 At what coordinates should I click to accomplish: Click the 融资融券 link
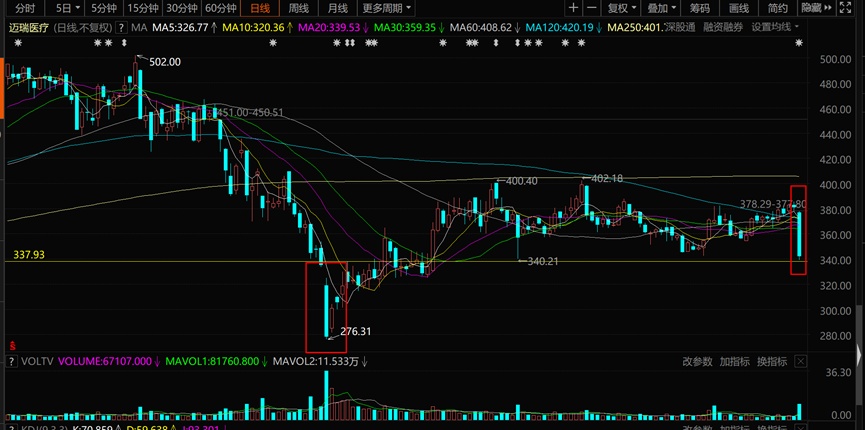tap(724, 27)
